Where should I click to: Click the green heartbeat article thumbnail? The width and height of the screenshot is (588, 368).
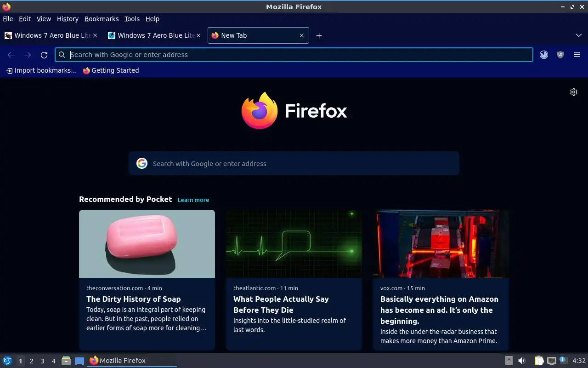coord(294,244)
